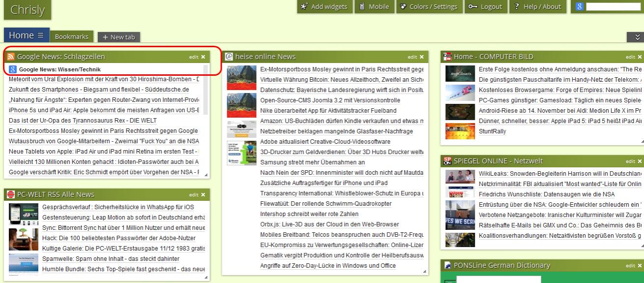This screenshot has width=644, height=283.
Task: Open 'Open-Source-CMS Joomla 3.2 mit Versionskontrolle'
Action: (330, 100)
